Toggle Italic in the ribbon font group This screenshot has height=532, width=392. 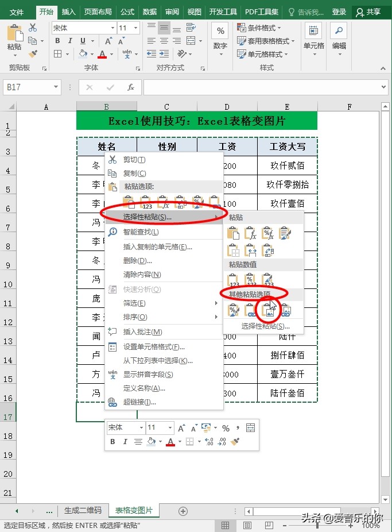pos(70,41)
